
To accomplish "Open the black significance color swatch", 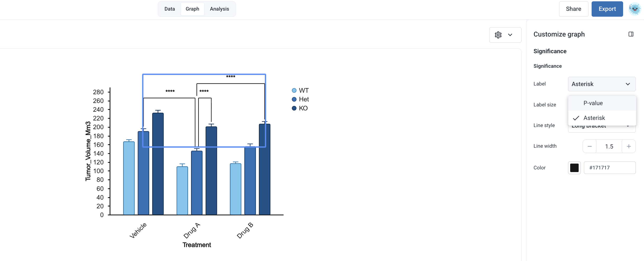I will click(x=574, y=168).
